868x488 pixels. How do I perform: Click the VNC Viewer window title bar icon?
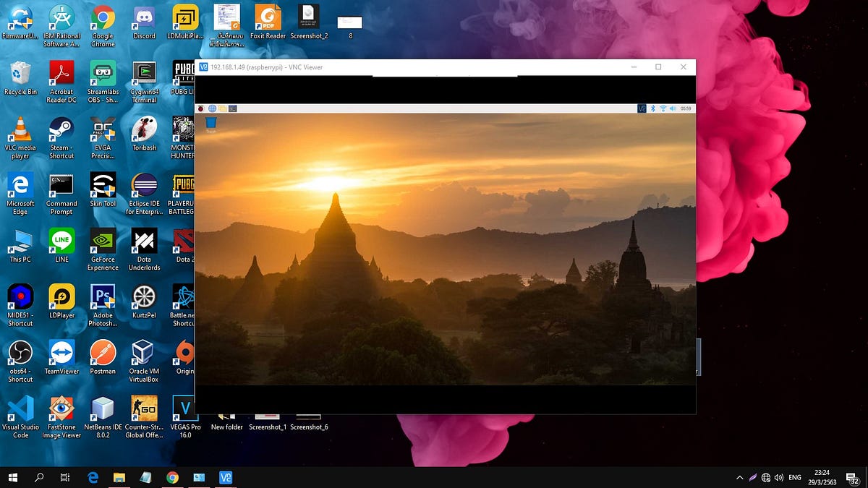pos(203,67)
